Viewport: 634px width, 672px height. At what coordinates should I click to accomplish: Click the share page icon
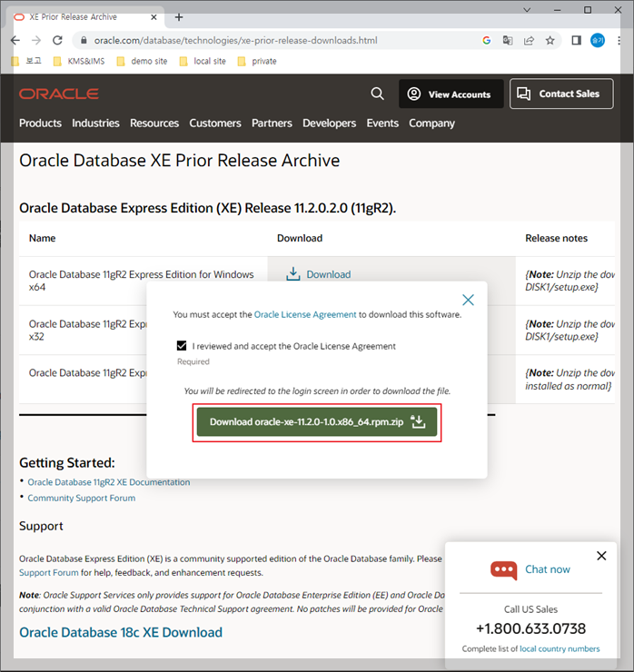click(529, 40)
